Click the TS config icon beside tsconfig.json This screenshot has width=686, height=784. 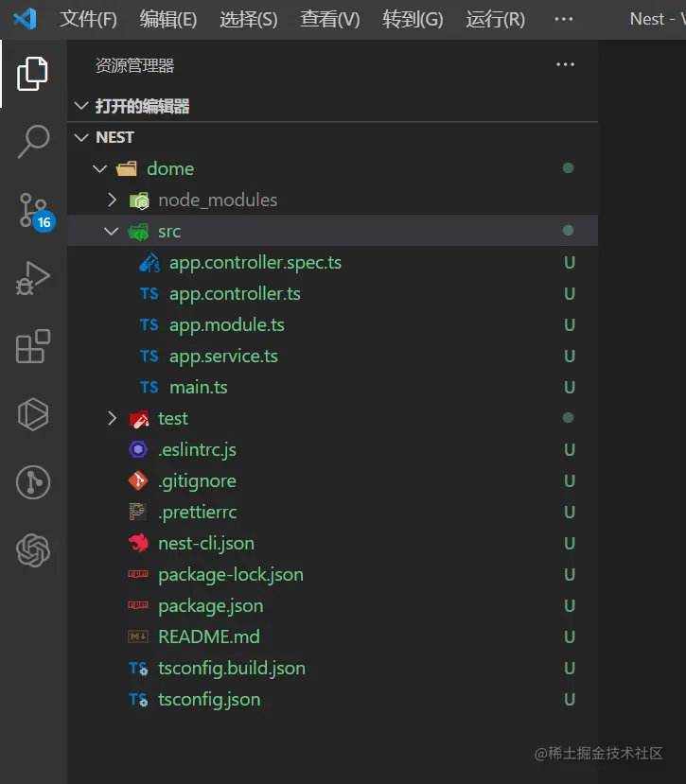click(x=138, y=699)
